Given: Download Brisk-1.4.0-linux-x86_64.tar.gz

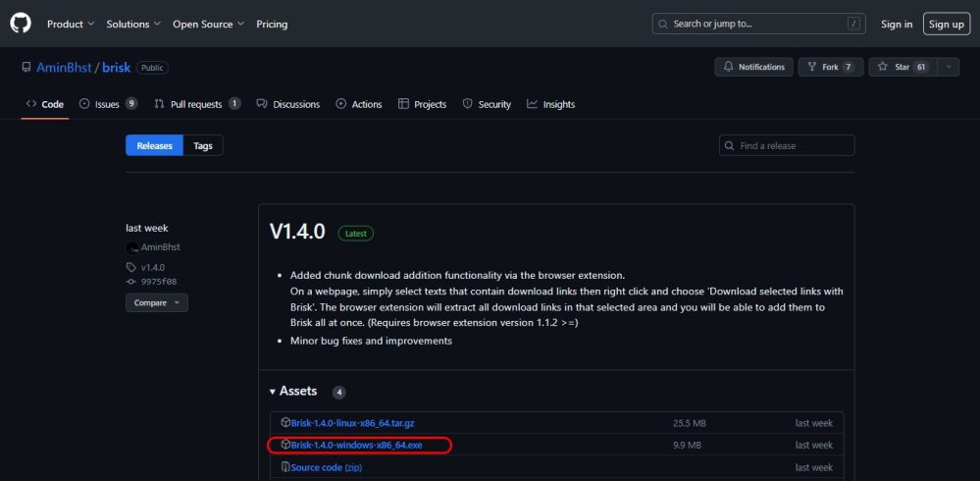Looking at the screenshot, I should click(x=352, y=423).
